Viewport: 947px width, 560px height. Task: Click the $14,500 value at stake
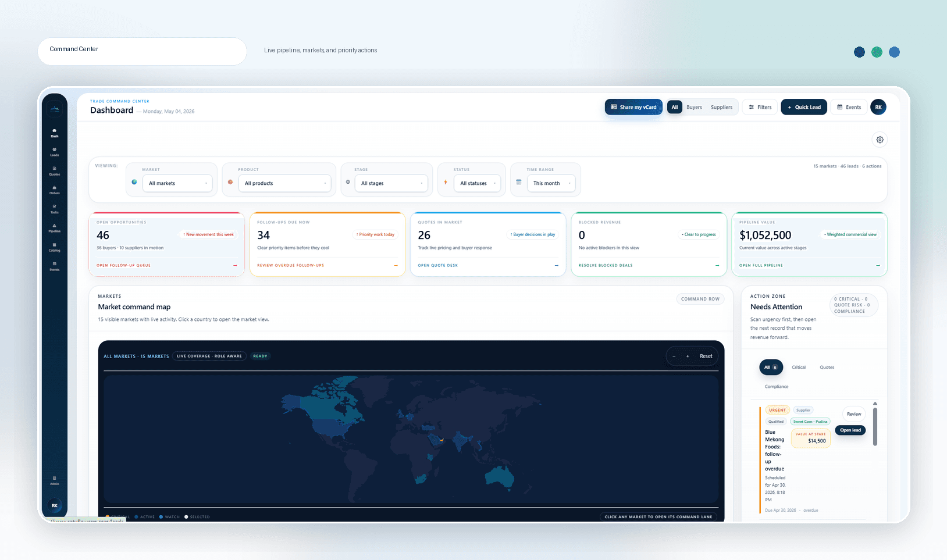(x=817, y=441)
